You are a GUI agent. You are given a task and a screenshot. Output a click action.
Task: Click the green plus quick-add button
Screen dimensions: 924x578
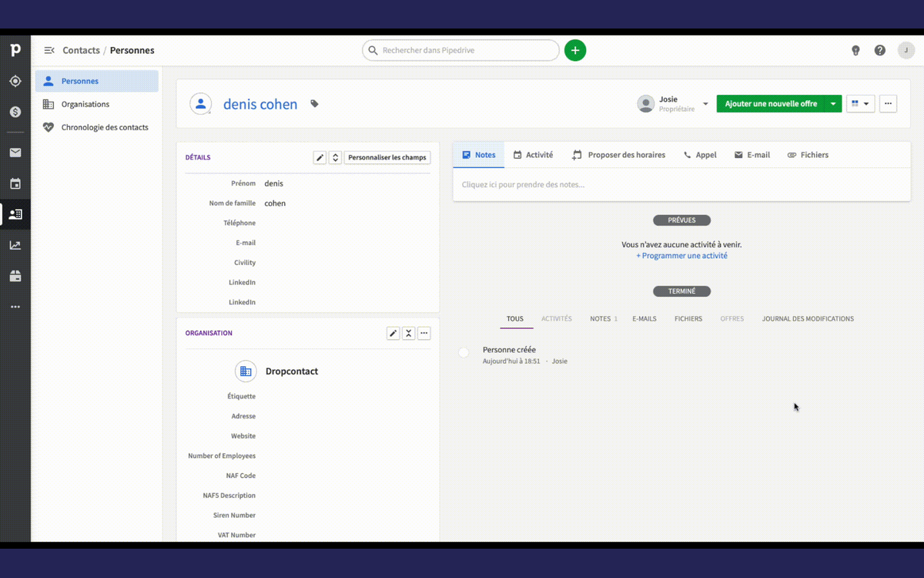(x=575, y=50)
